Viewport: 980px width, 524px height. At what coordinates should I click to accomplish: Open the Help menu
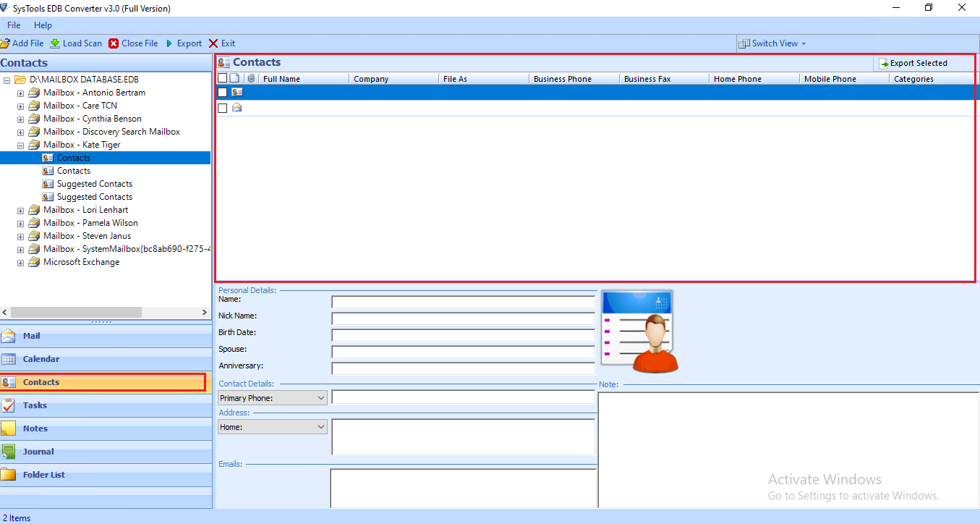(43, 25)
